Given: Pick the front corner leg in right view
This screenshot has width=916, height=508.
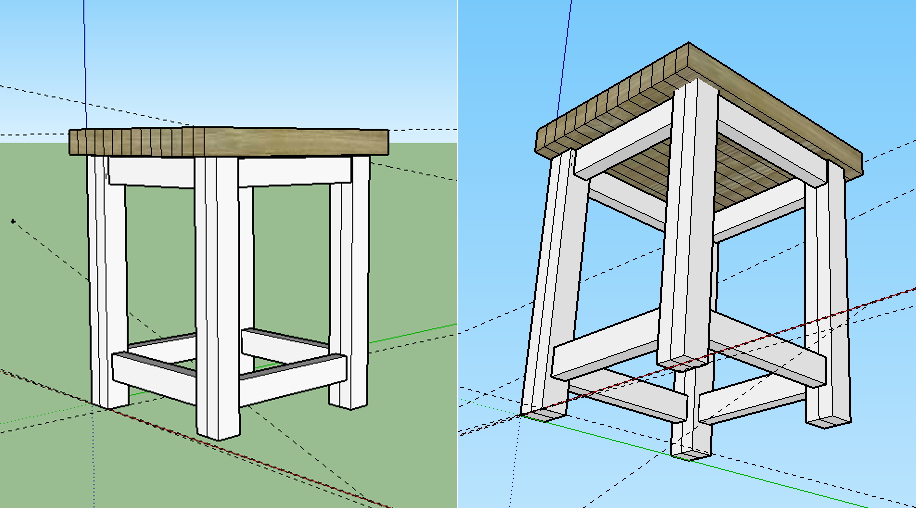Looking at the screenshot, I should click(687, 225).
